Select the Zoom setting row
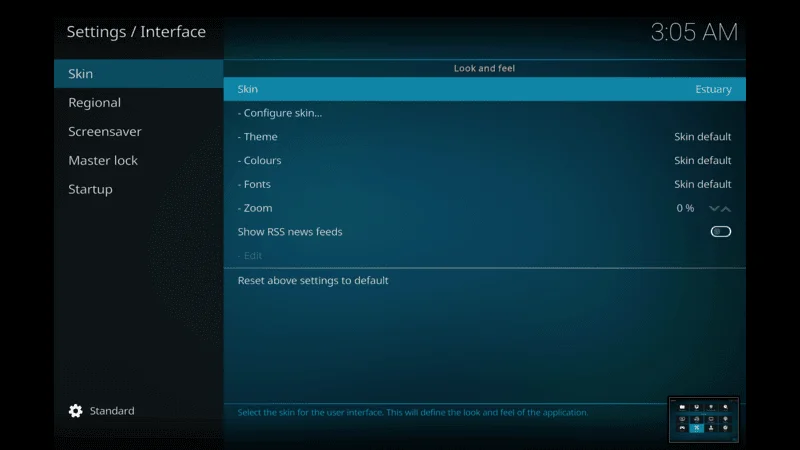The width and height of the screenshot is (800, 450). pyautogui.click(x=485, y=208)
